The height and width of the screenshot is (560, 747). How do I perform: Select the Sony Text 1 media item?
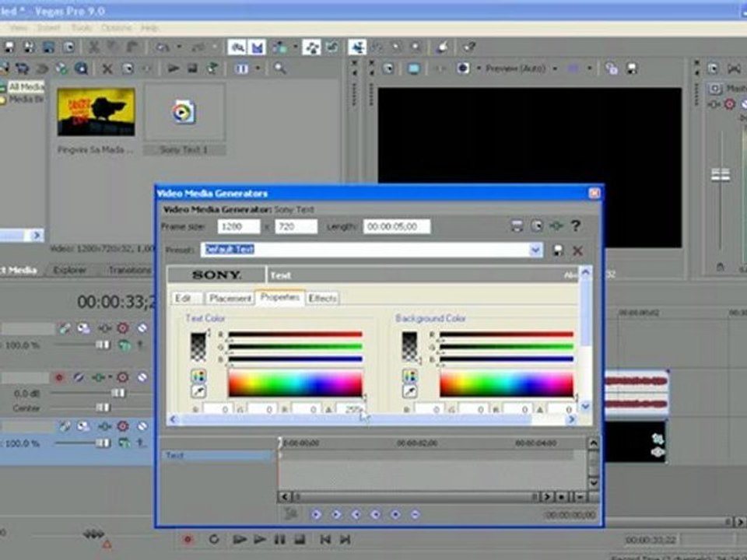tap(184, 119)
